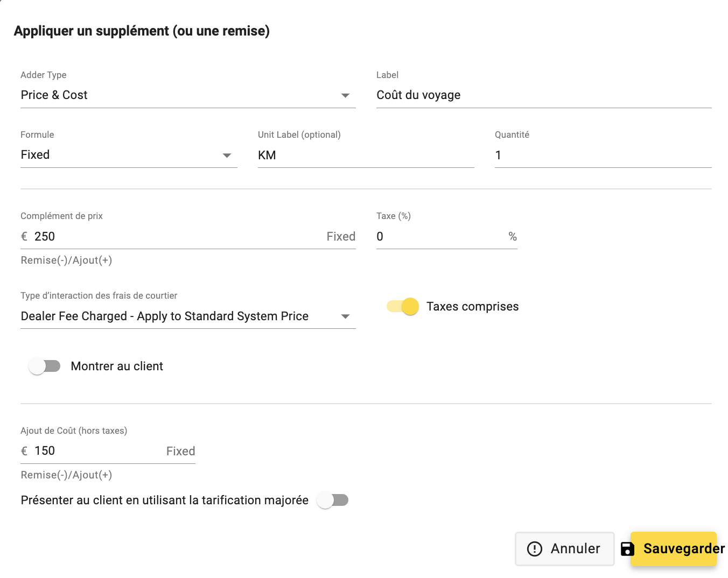The width and height of the screenshot is (728, 578).
Task: Enable the Montrer au client switch
Action: pos(44,366)
